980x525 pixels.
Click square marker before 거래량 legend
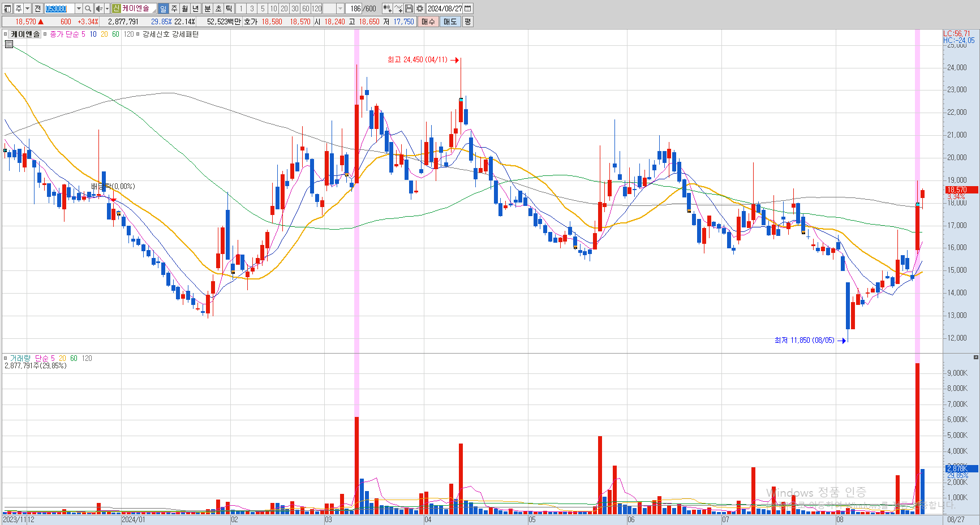click(6, 358)
